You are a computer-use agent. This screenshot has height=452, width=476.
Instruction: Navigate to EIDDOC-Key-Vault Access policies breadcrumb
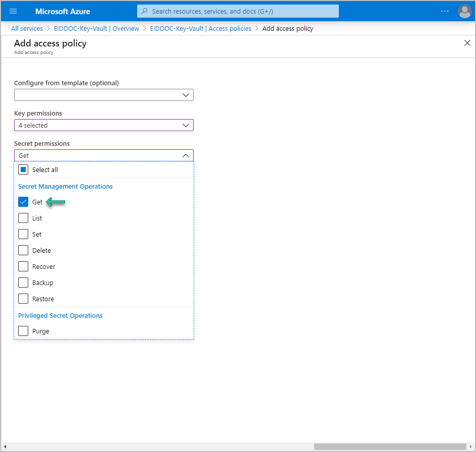pos(201,29)
